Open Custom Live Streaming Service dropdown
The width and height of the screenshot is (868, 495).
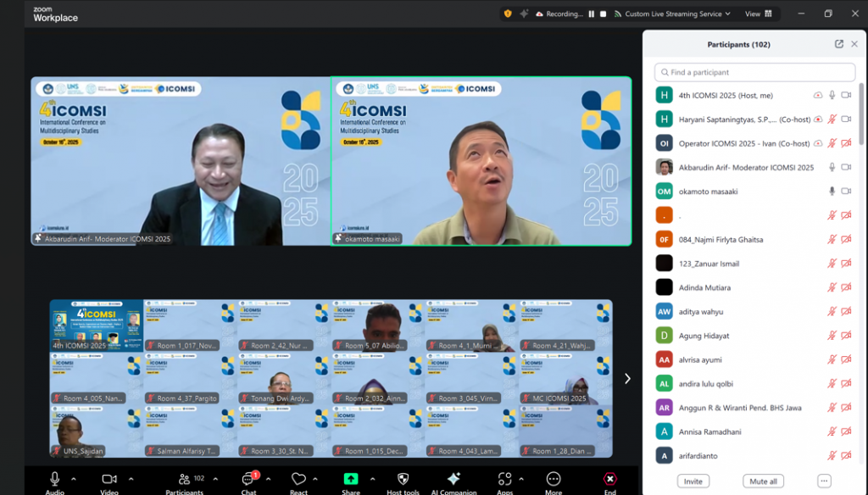(x=673, y=14)
